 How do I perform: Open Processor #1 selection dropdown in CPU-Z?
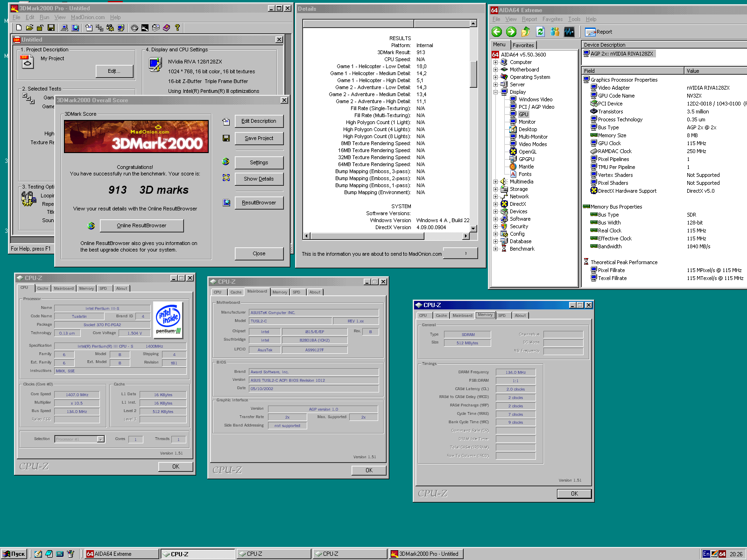100,439
